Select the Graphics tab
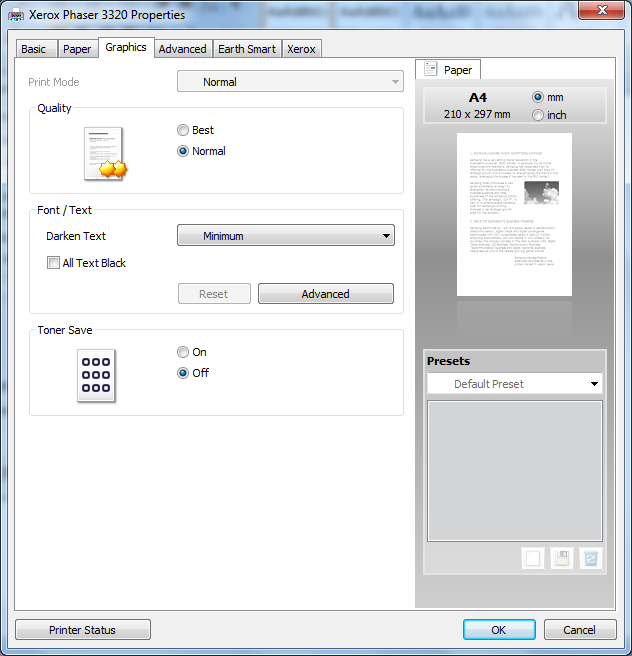 (126, 47)
